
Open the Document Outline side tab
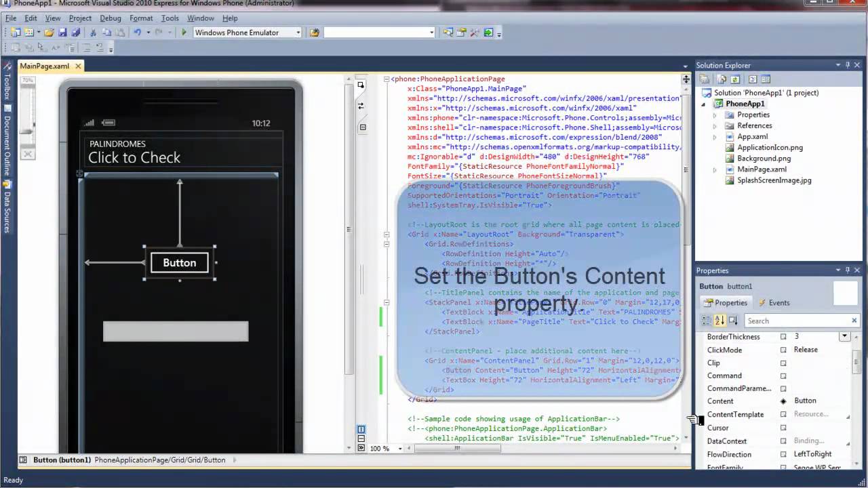[7, 141]
